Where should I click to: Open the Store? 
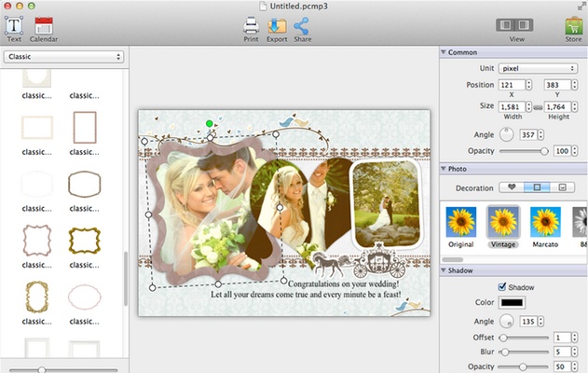[x=573, y=29]
